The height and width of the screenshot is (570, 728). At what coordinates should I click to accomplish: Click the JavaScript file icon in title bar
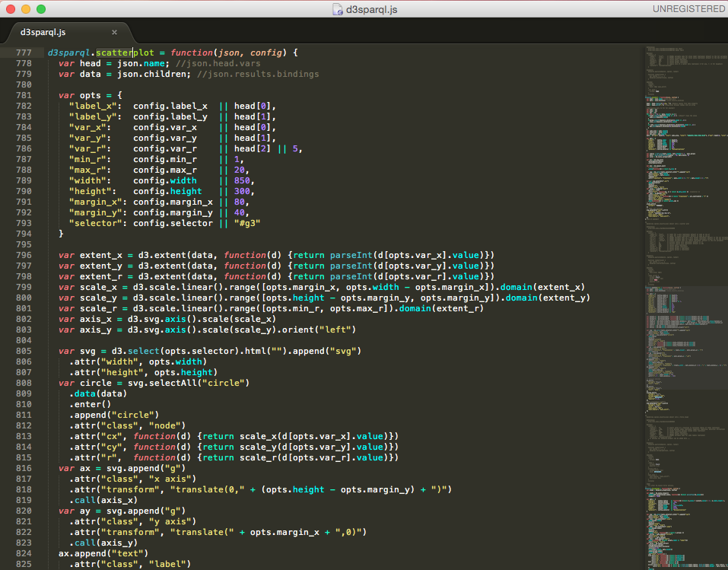click(x=338, y=9)
